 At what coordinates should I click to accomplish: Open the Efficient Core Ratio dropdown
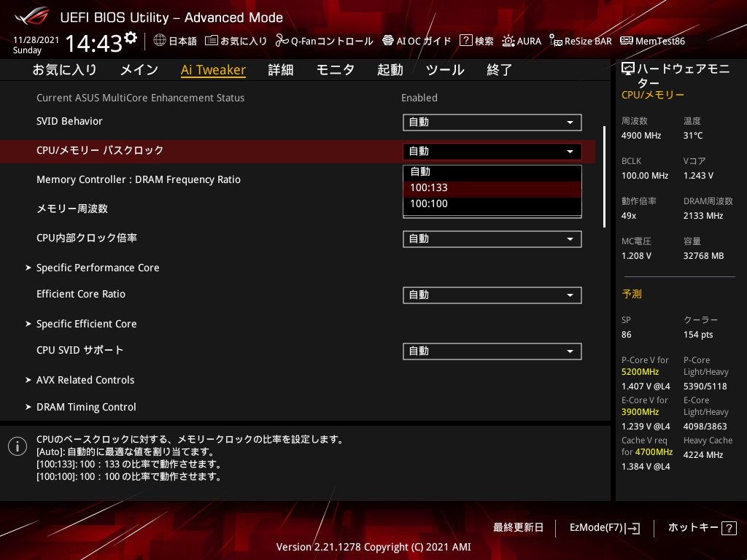pyautogui.click(x=492, y=295)
